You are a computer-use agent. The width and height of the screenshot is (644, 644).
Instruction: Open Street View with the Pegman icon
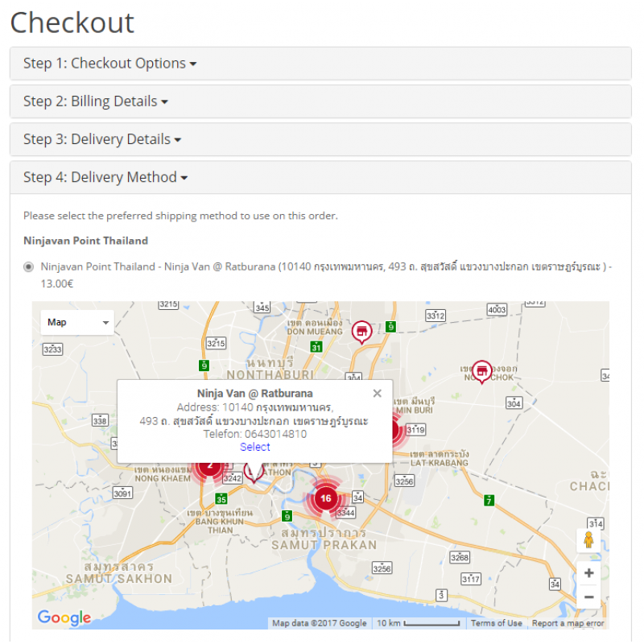tap(588, 540)
